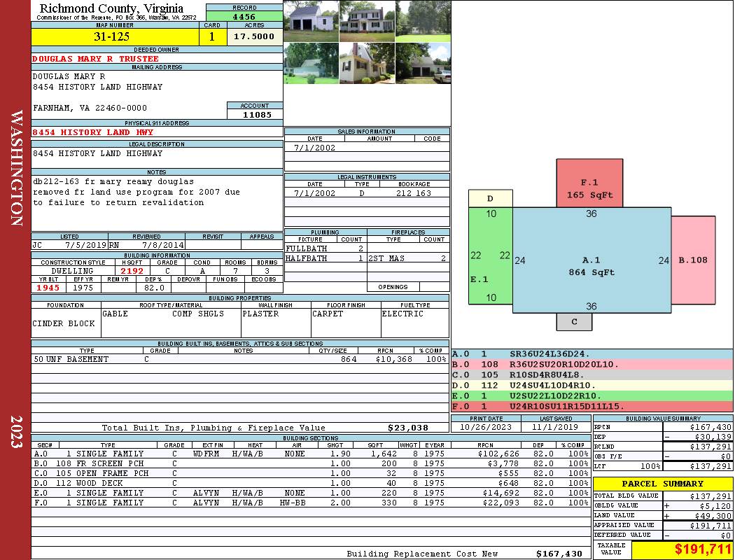Select the A.0 single family building section row
Screen dimensions: 735x560
(x=311, y=454)
